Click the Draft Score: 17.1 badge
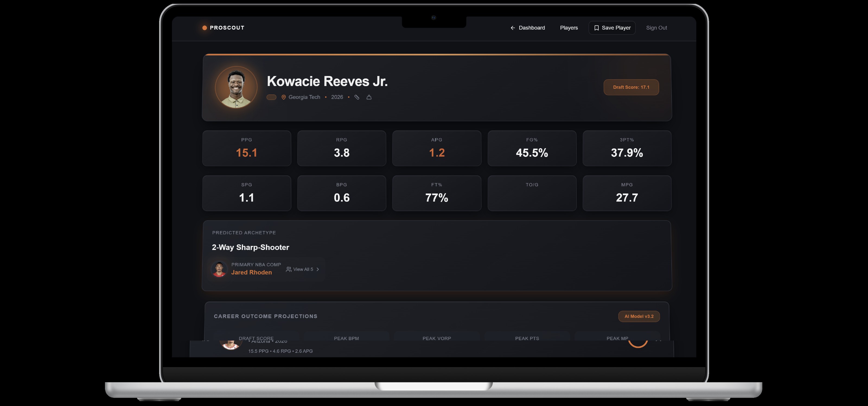Viewport: 868px width, 406px height. point(631,87)
